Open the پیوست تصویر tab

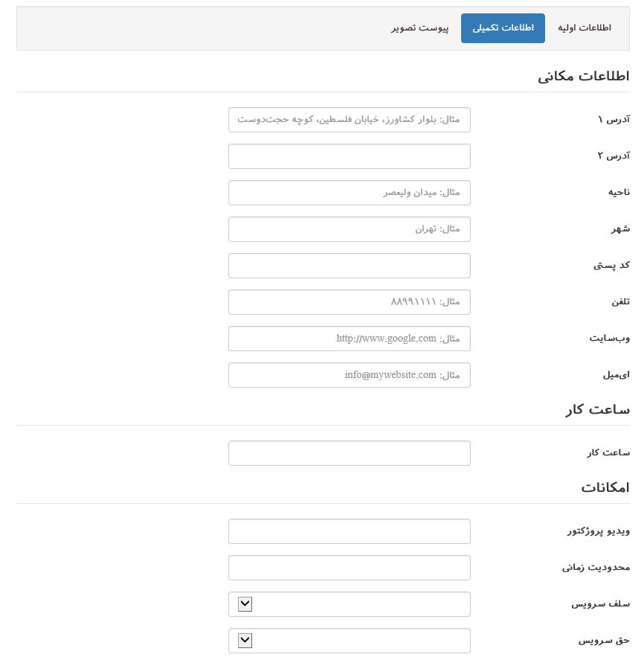pyautogui.click(x=420, y=28)
